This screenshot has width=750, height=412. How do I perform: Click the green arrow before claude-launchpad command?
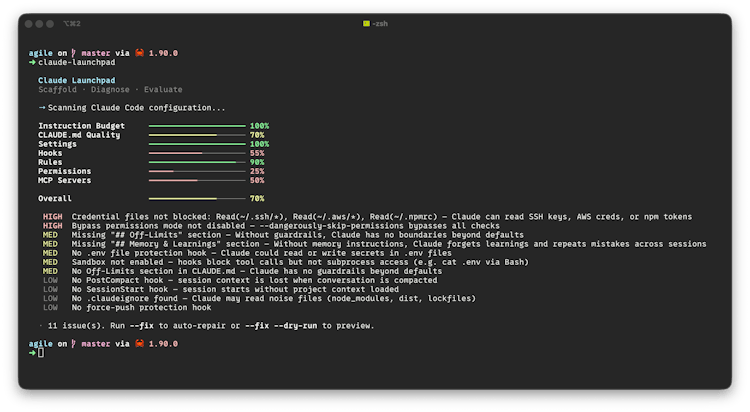point(33,61)
